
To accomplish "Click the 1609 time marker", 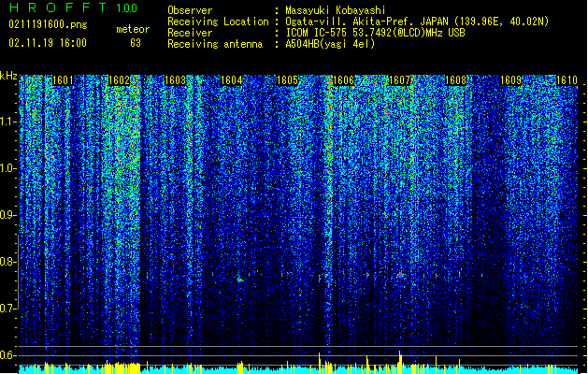I will point(511,80).
